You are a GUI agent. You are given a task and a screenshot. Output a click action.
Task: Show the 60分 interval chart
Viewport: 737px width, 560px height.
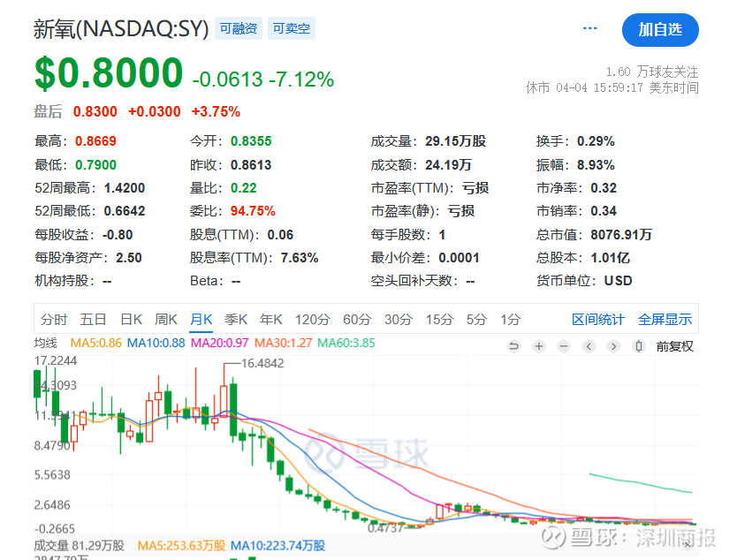tap(357, 320)
